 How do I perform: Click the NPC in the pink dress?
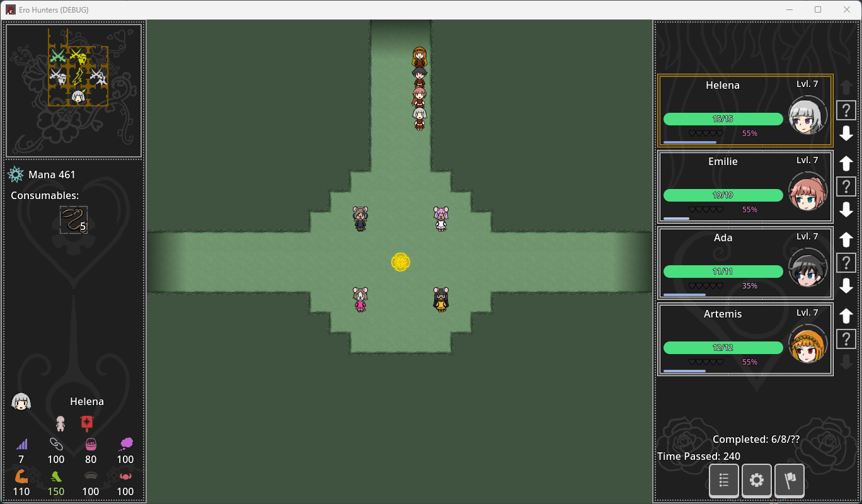click(x=360, y=300)
